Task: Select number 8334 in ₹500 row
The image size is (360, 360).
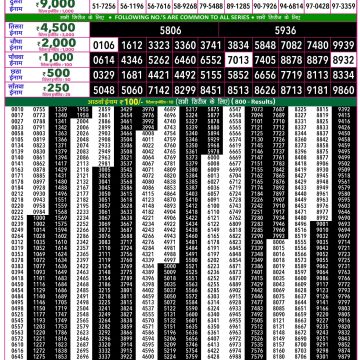Action: (x=344, y=75)
